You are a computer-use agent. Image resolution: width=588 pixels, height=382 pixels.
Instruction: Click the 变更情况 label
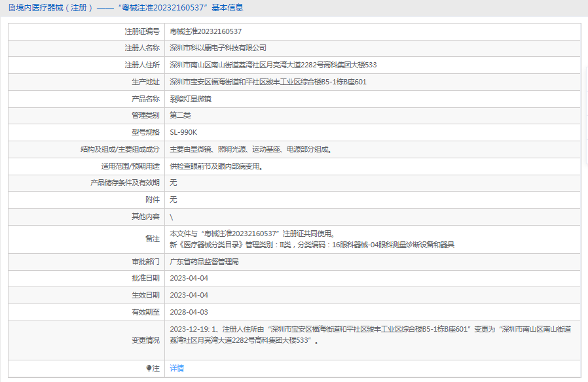[x=145, y=340]
